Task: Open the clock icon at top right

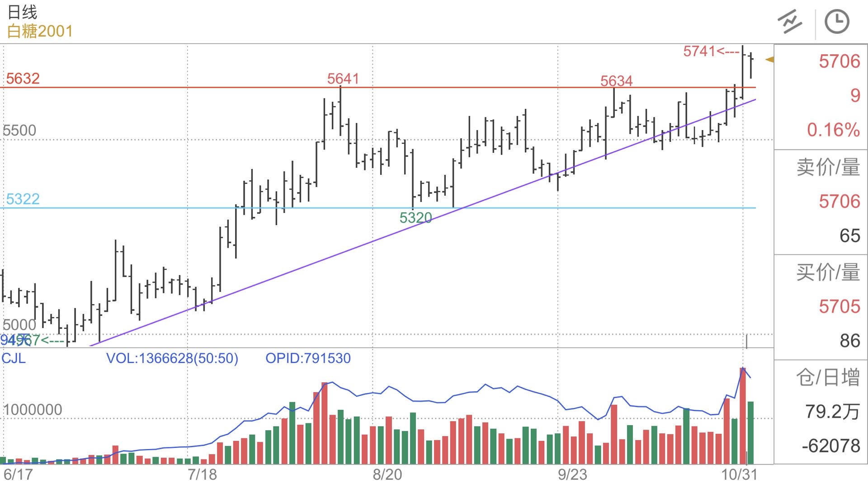Action: tap(837, 22)
